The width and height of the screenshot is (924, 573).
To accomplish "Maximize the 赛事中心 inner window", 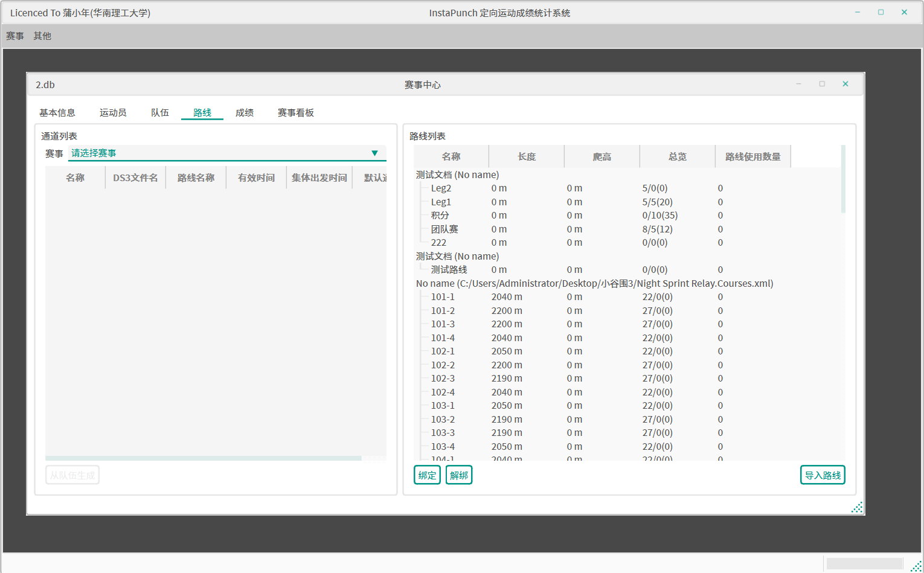I will click(x=822, y=84).
